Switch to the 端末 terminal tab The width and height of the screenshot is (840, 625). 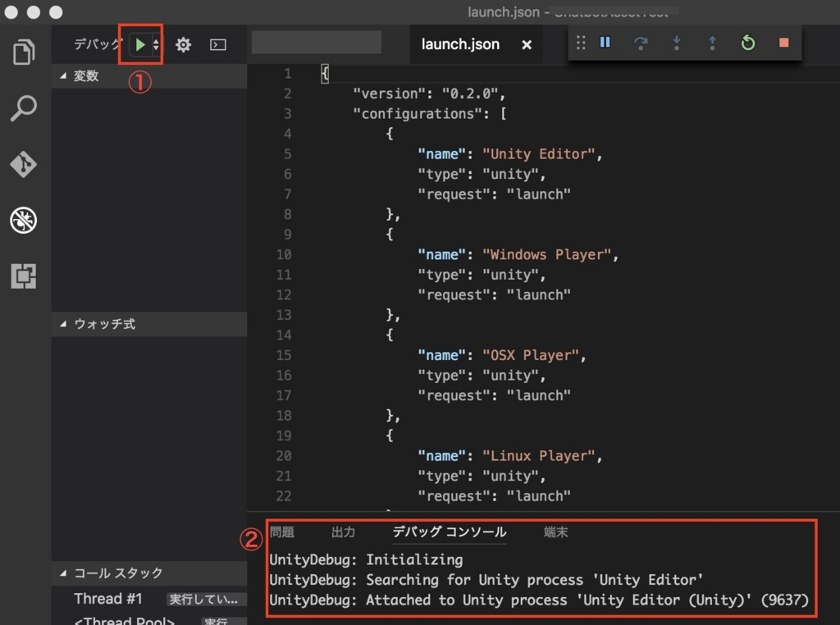(x=555, y=531)
